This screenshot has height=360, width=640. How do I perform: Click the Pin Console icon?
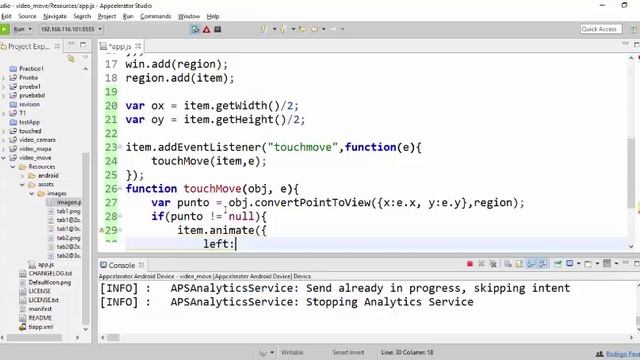point(558,264)
